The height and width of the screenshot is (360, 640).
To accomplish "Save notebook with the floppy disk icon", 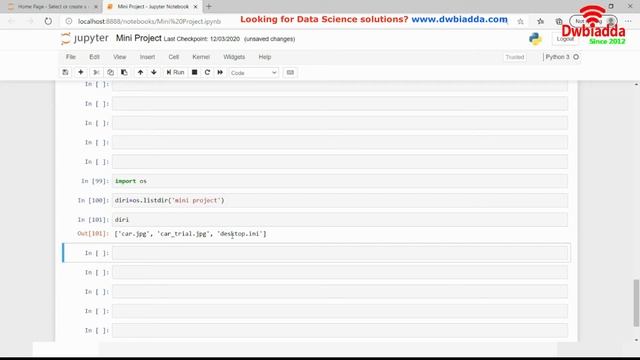I will pyautogui.click(x=65, y=72).
